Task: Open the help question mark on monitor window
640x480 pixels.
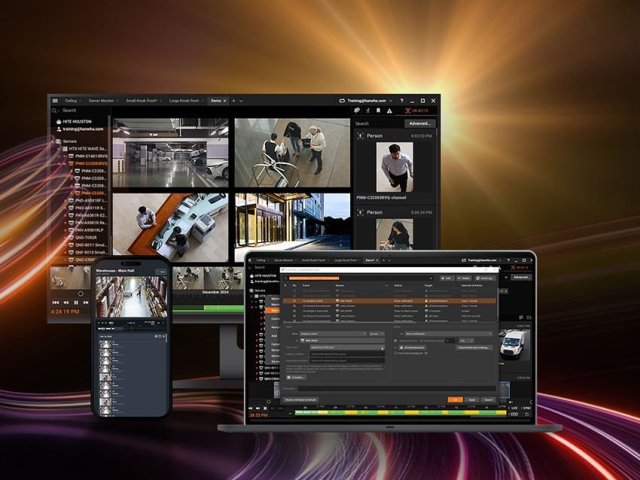Action: (402, 100)
